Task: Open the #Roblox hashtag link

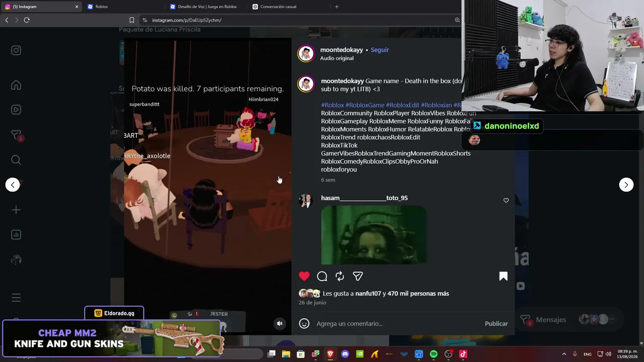Action: (x=333, y=105)
